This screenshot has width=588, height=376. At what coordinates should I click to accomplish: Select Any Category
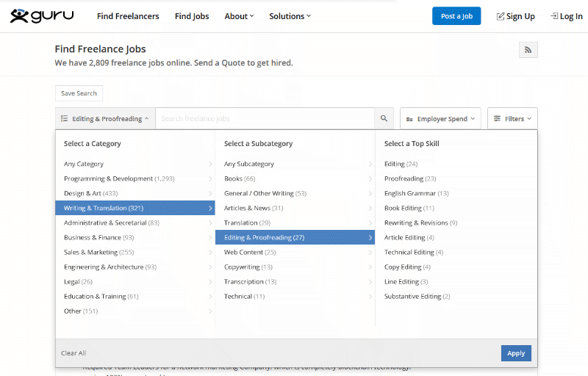[135, 164]
